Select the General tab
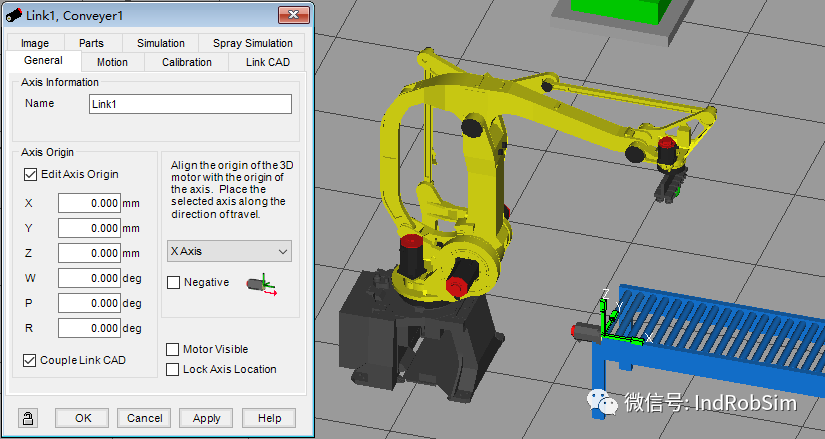This screenshot has width=825, height=439. click(x=43, y=61)
